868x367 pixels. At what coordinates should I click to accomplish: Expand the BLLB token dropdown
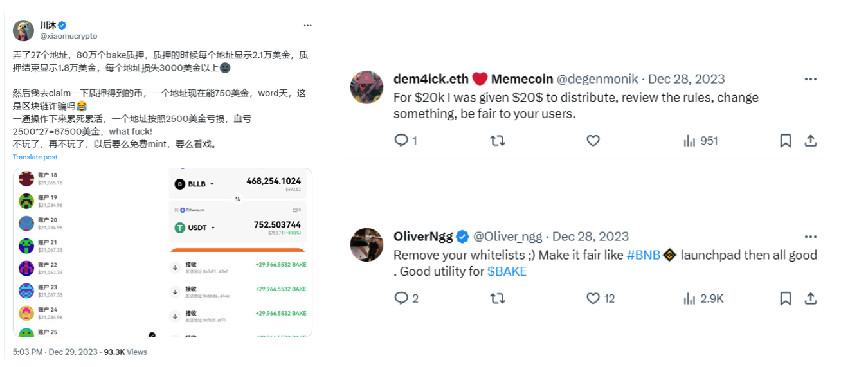tap(212, 184)
